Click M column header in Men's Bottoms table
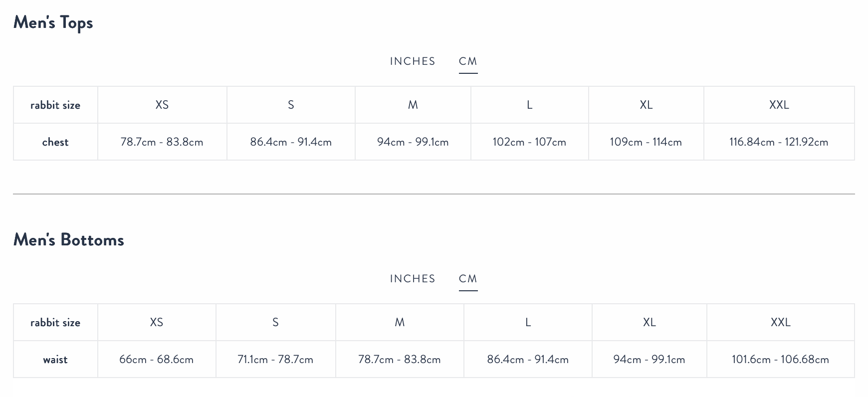 [x=400, y=322]
